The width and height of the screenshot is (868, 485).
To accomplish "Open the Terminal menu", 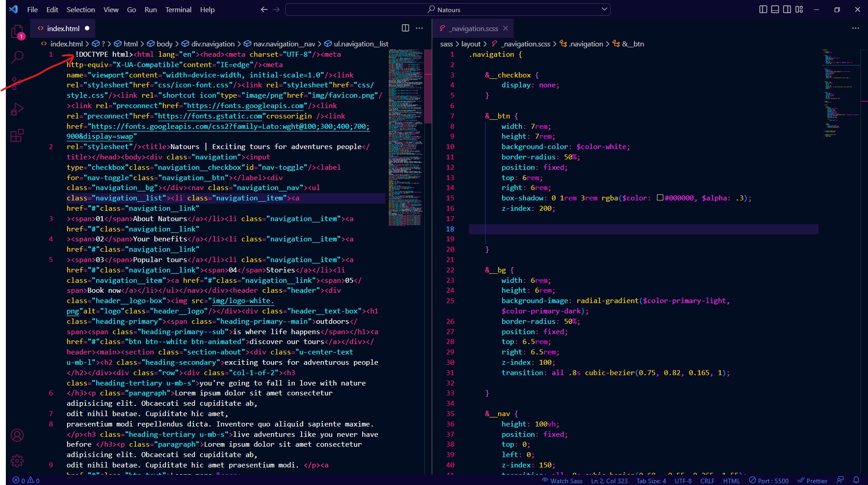I will click(x=178, y=9).
